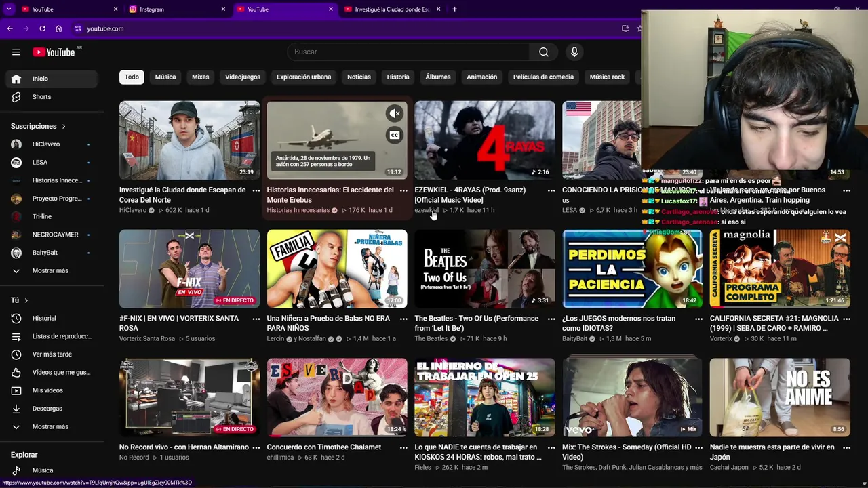Open the Infierno de trabajar en Open 25 thumbnail
Image resolution: width=868 pixels, height=488 pixels.
(484, 397)
